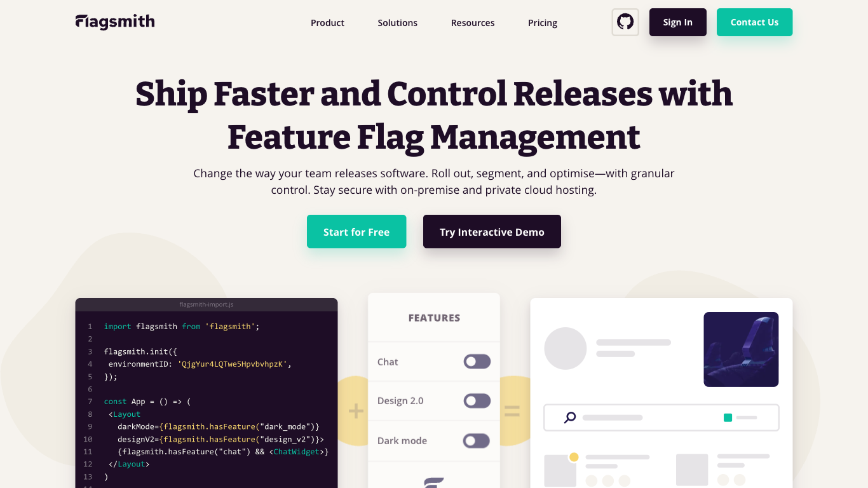Click the FEATURES panel heading
The height and width of the screenshot is (488, 868).
tap(434, 318)
